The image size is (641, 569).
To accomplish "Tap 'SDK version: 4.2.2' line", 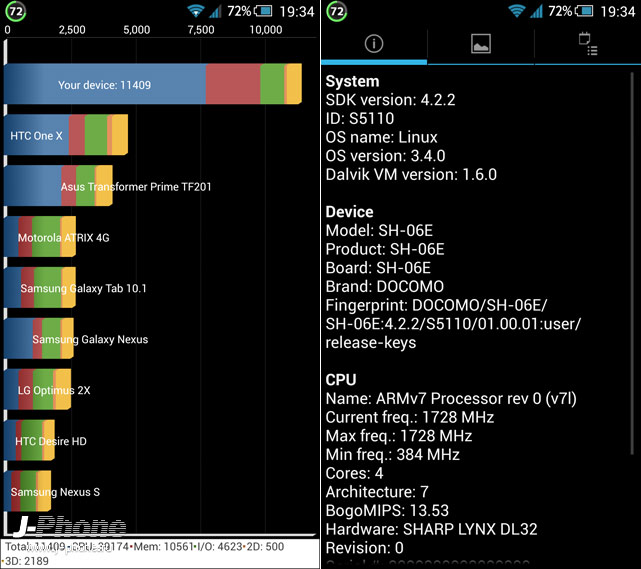I will point(390,100).
